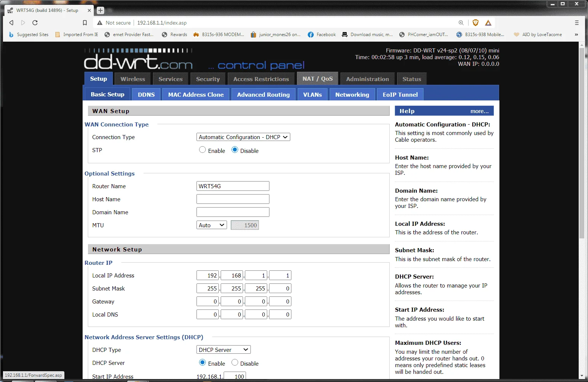Open the DHCP Type dropdown
588x382 pixels.
coord(224,350)
